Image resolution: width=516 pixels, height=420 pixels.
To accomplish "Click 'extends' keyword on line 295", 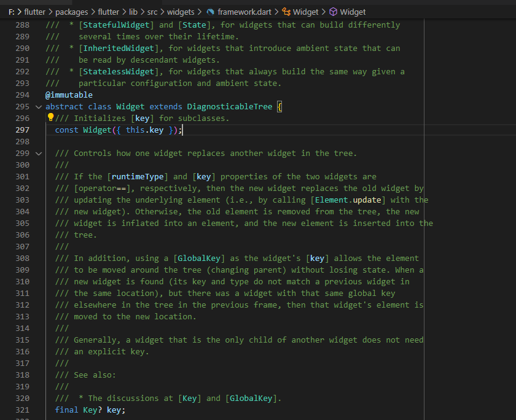I will pos(166,107).
